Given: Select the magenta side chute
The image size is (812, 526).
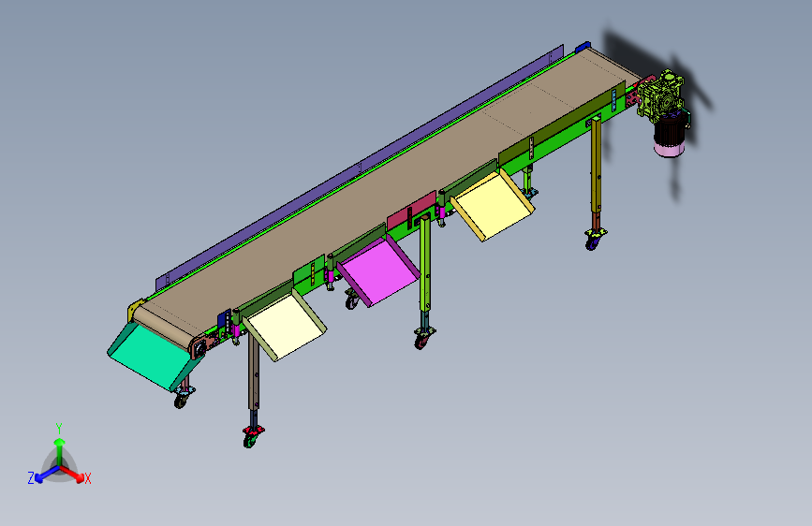Looking at the screenshot, I should (x=379, y=270).
